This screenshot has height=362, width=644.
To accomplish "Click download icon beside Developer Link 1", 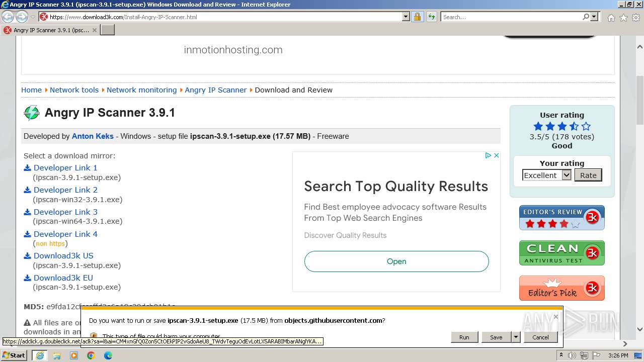I will click(x=28, y=168).
